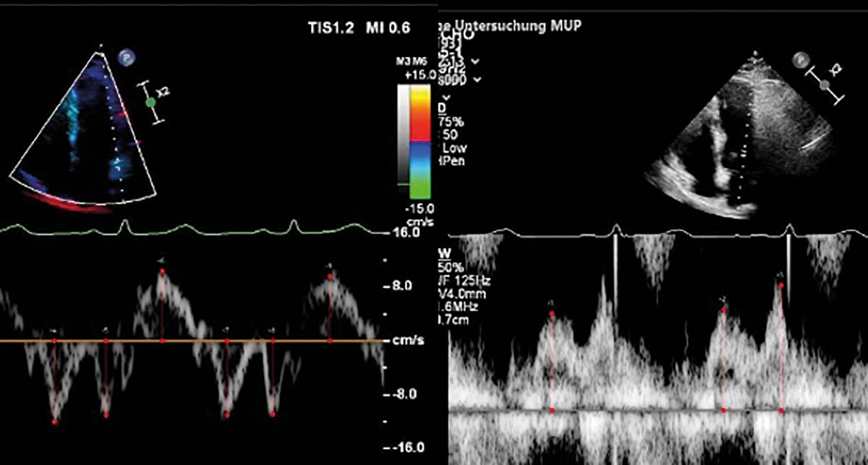Click the red-yellow upper color velocity scale
The height and width of the screenshot is (465, 868).
pos(420,113)
